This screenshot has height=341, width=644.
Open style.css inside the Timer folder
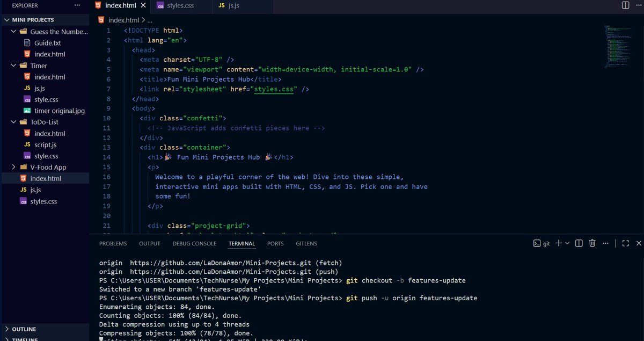click(x=45, y=99)
